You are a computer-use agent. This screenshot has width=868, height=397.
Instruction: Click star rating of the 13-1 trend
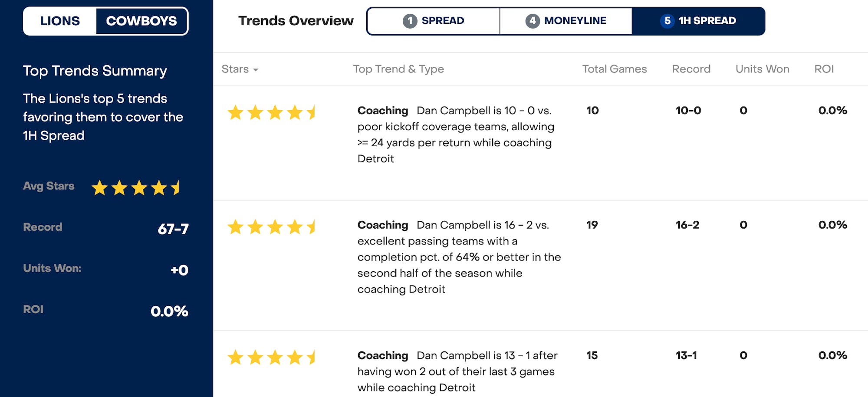(x=272, y=358)
